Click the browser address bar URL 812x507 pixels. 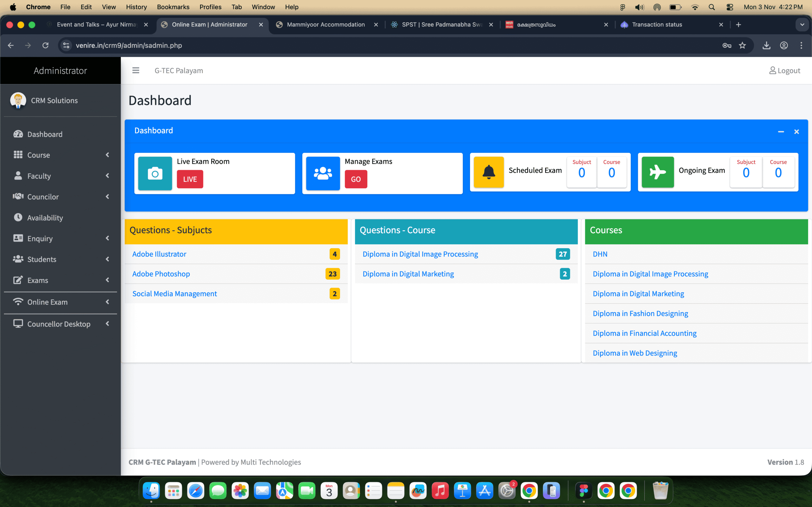(x=129, y=45)
